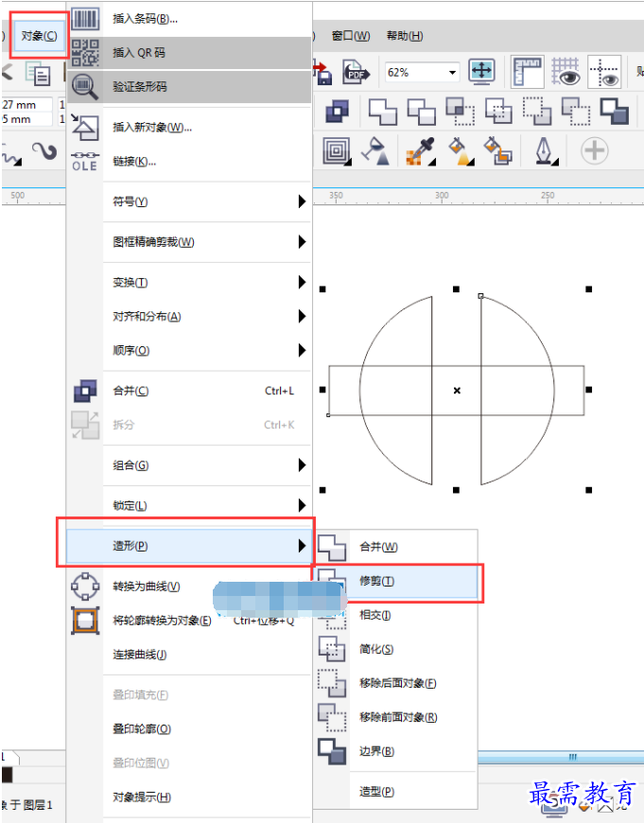Click the weld icon in property bar
Viewport: 644px width, 823px height.
(x=383, y=112)
